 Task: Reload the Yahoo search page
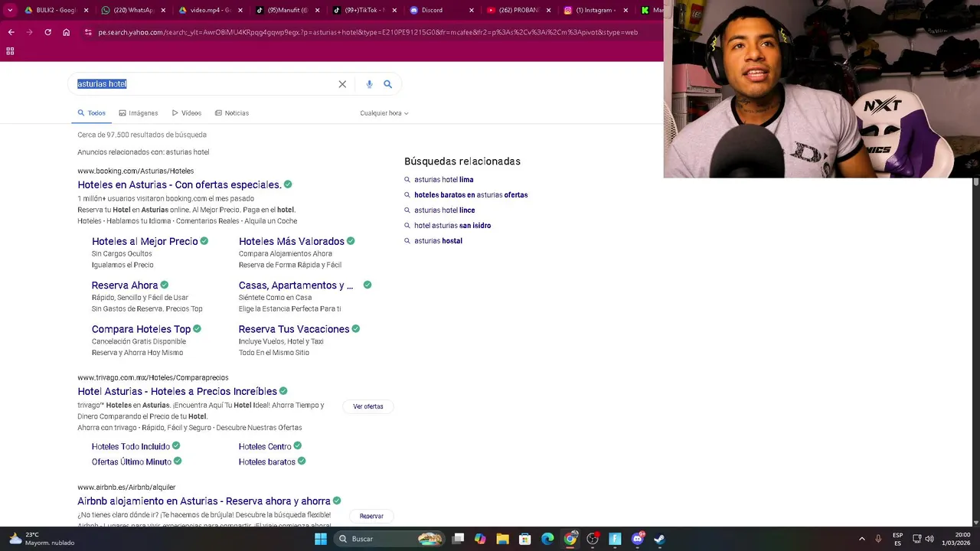[47, 32]
